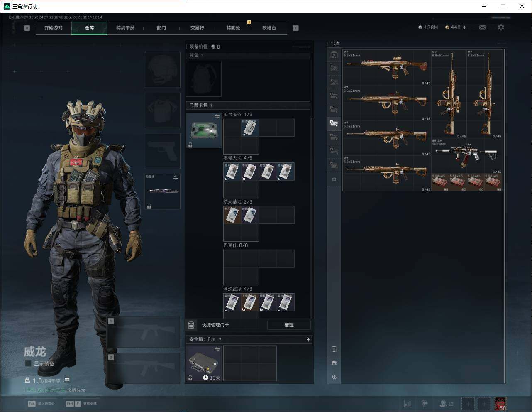Click the right navigation arrow after 改枪台
The height and width of the screenshot is (412, 532).
pyautogui.click(x=296, y=28)
